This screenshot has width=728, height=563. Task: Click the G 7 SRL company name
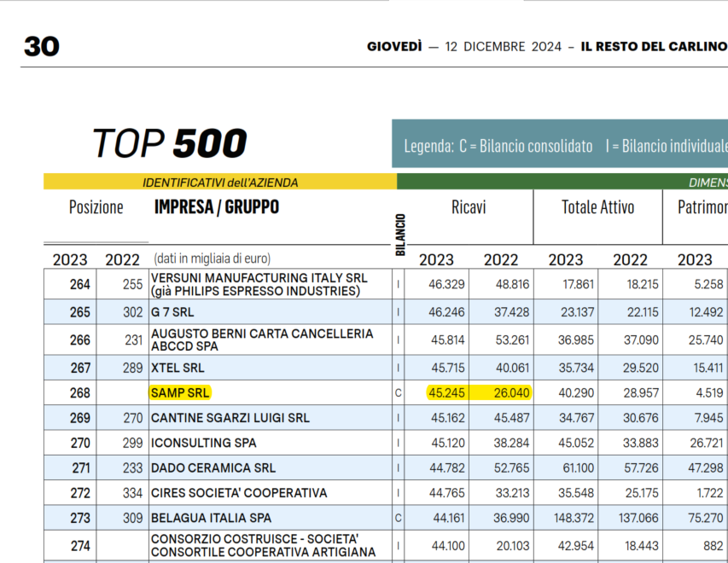(x=172, y=312)
